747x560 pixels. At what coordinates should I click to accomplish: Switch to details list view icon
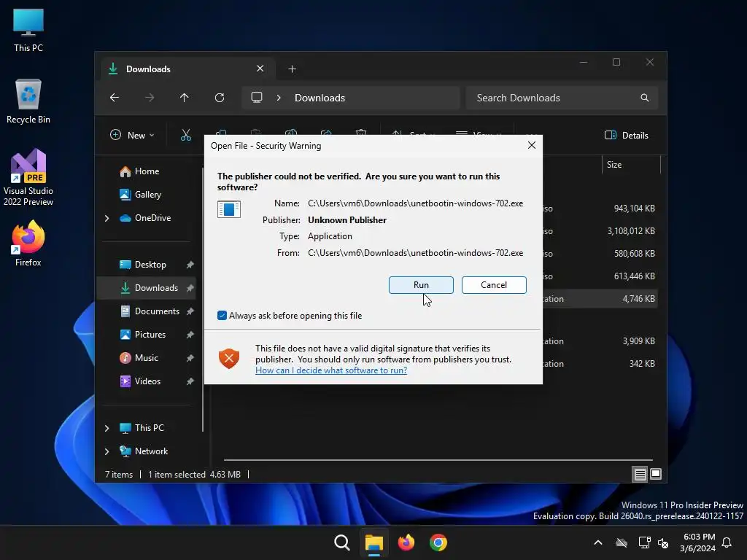click(640, 474)
